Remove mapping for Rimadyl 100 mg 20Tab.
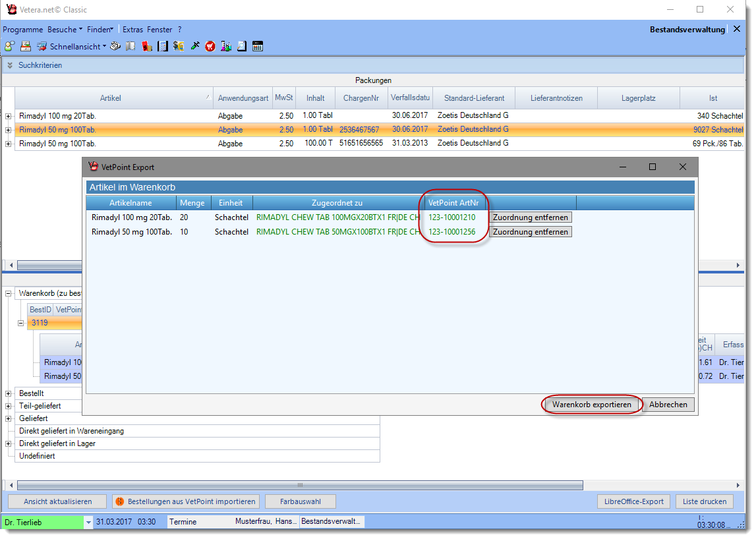 pyautogui.click(x=530, y=217)
